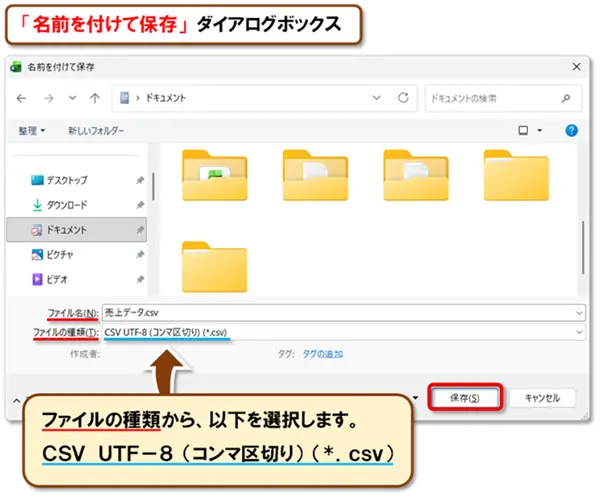600x498 pixels.
Task: Open the folder containing a green document
Action: [215, 176]
